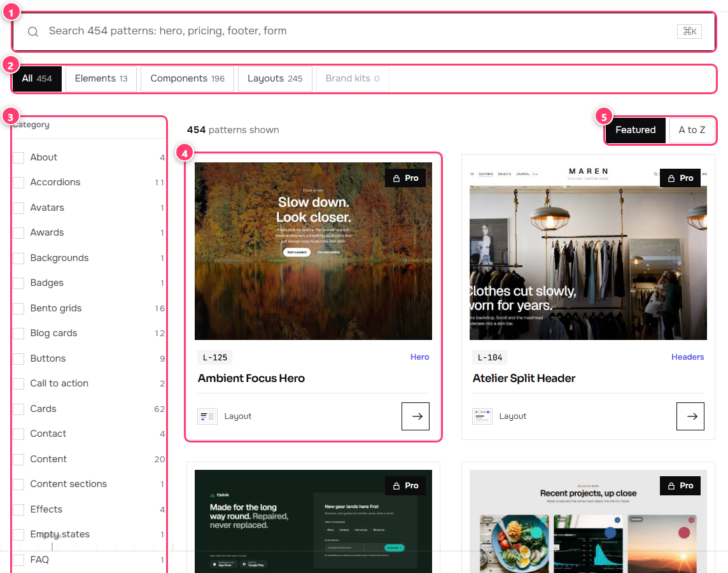Open Atelier Split Header via its arrow button
Screen dimensions: 728x573
tap(690, 416)
